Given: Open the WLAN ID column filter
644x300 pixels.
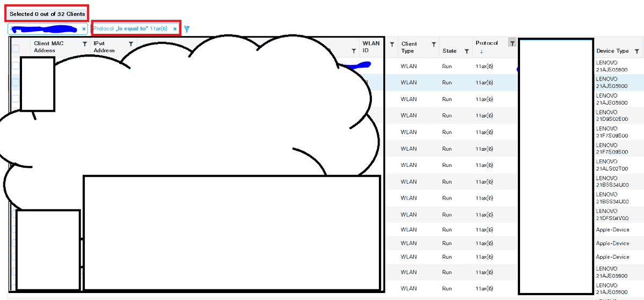Looking at the screenshot, I should pyautogui.click(x=392, y=44).
